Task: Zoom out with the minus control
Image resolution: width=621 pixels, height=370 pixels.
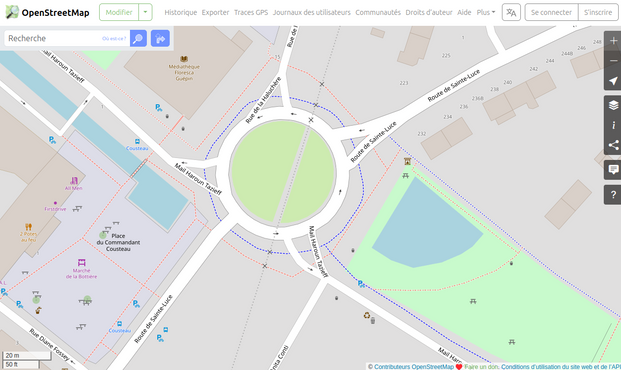Action: [613, 61]
